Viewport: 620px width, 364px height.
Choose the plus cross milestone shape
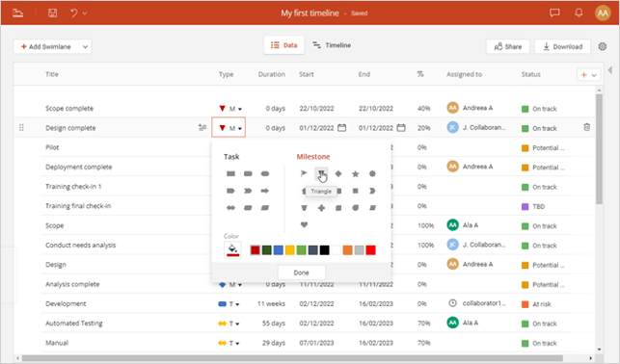[321, 208]
